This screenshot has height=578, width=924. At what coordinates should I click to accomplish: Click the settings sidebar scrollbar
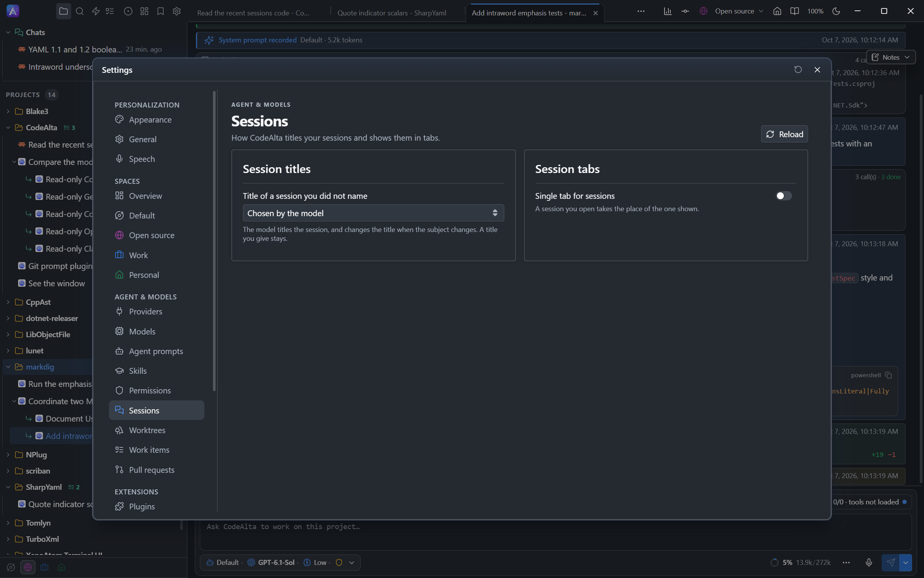pos(214,241)
